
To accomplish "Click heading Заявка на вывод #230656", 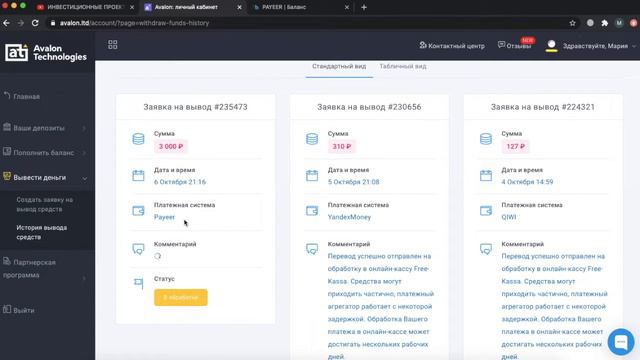I will click(369, 107).
